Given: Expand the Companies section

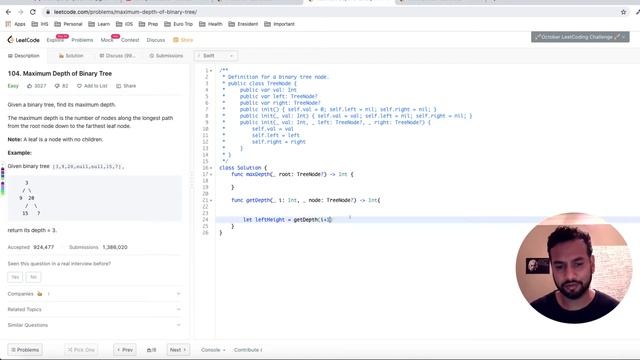Looking at the screenshot, I should coord(94,294).
